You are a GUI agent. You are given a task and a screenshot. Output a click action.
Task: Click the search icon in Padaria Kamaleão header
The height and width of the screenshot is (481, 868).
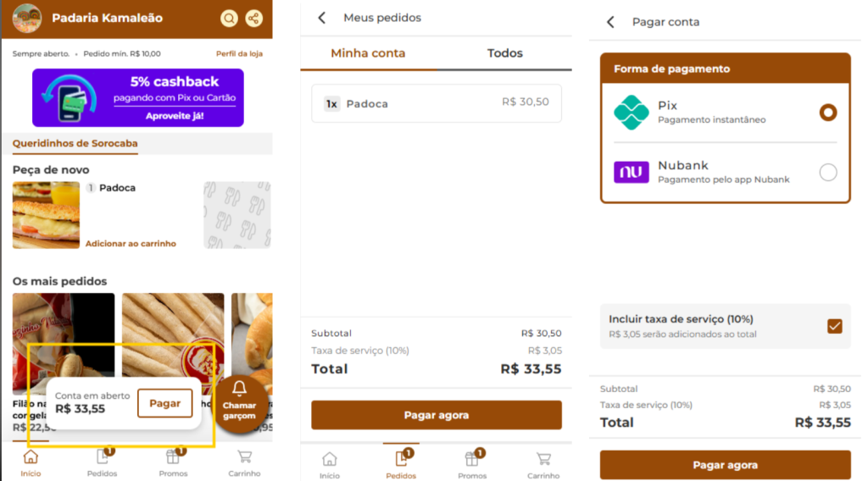(x=229, y=19)
